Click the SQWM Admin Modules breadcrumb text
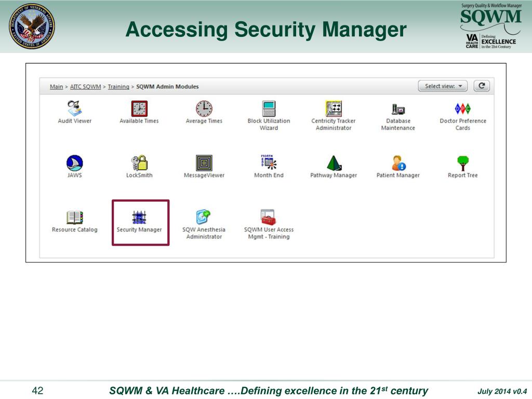 pyautogui.click(x=167, y=87)
